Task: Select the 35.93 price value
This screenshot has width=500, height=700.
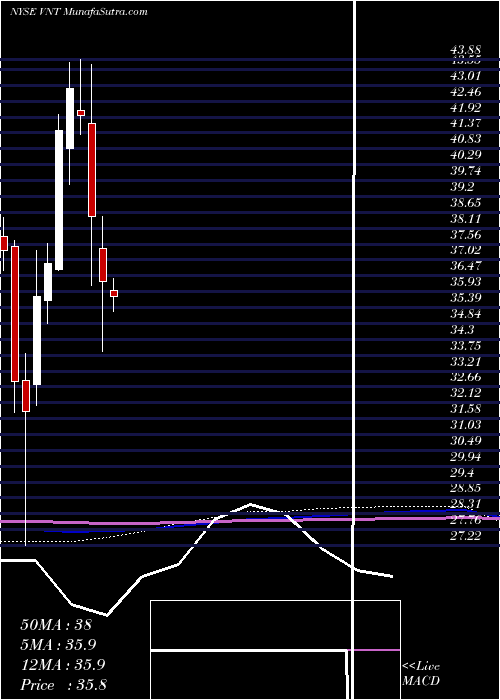Action: click(x=466, y=282)
